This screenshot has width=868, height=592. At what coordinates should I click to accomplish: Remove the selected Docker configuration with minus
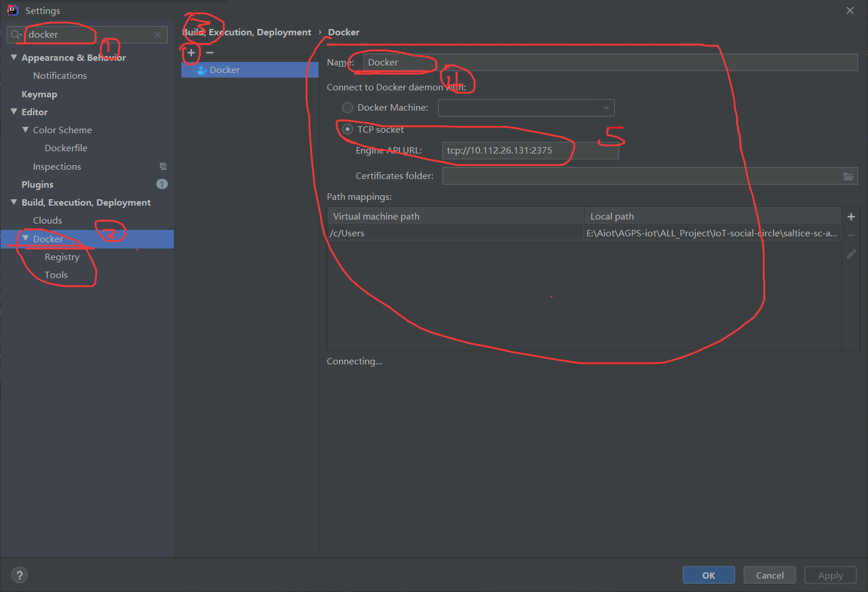pyautogui.click(x=210, y=53)
